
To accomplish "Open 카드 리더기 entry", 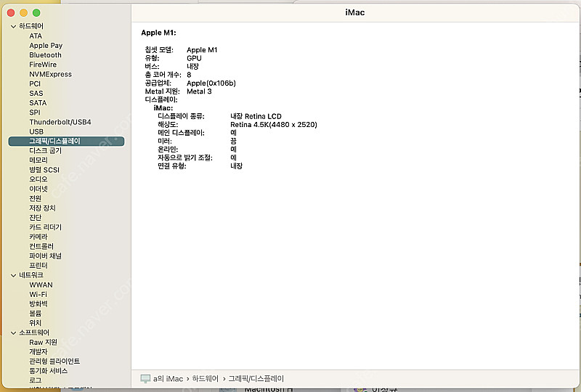I will point(45,227).
